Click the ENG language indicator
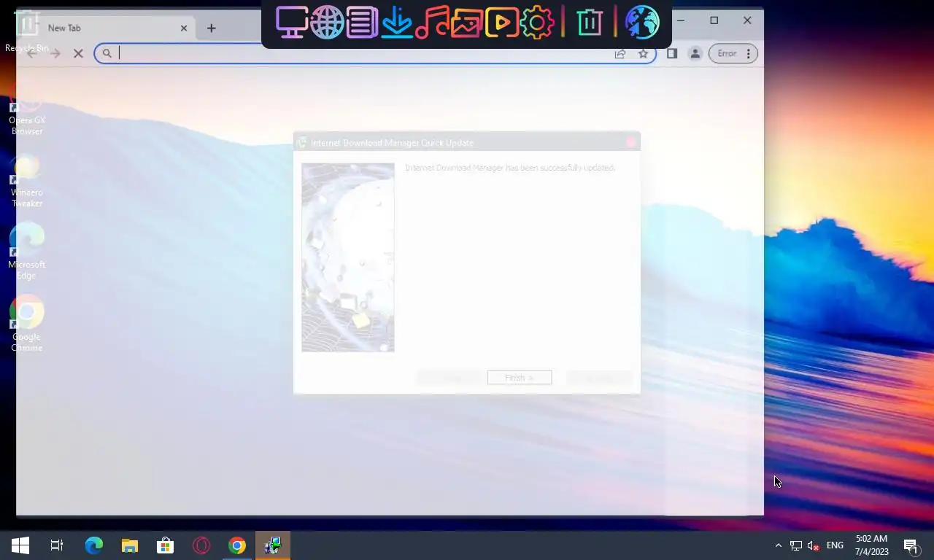 pos(835,545)
